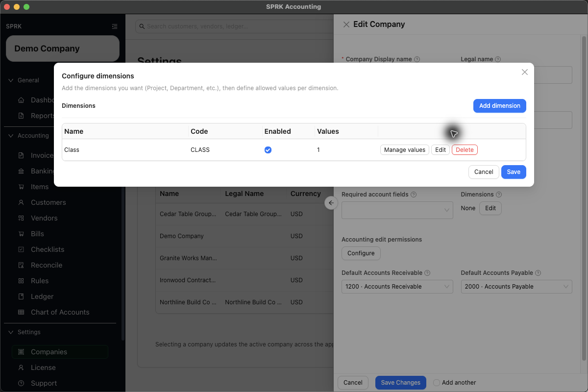Open Ledger in the sidebar
588x392 pixels.
pos(60,296)
